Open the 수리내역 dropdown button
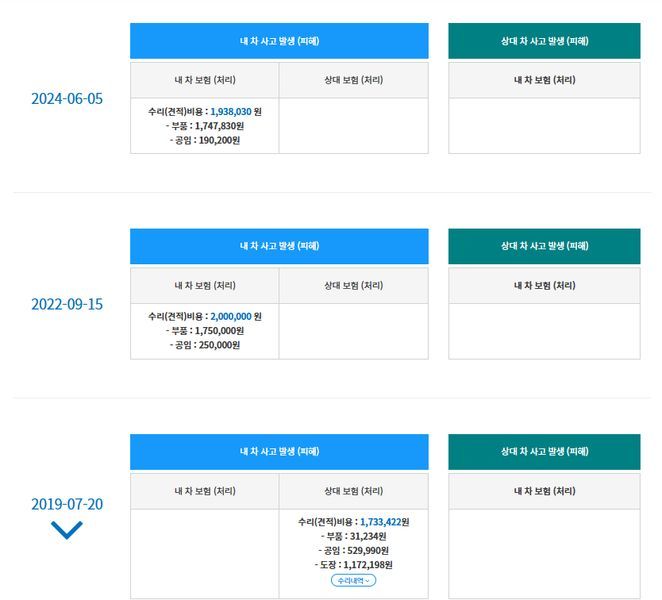The width and height of the screenshot is (662, 600). (x=353, y=581)
